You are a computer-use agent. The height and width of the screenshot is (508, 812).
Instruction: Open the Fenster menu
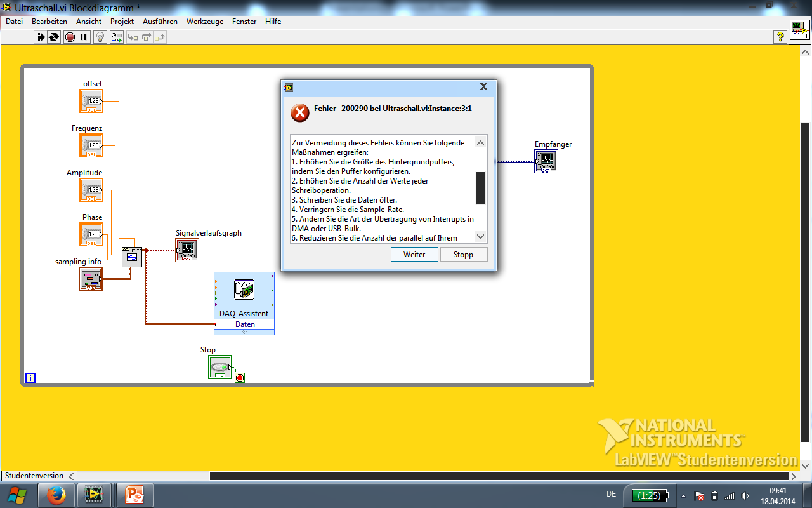(x=244, y=22)
